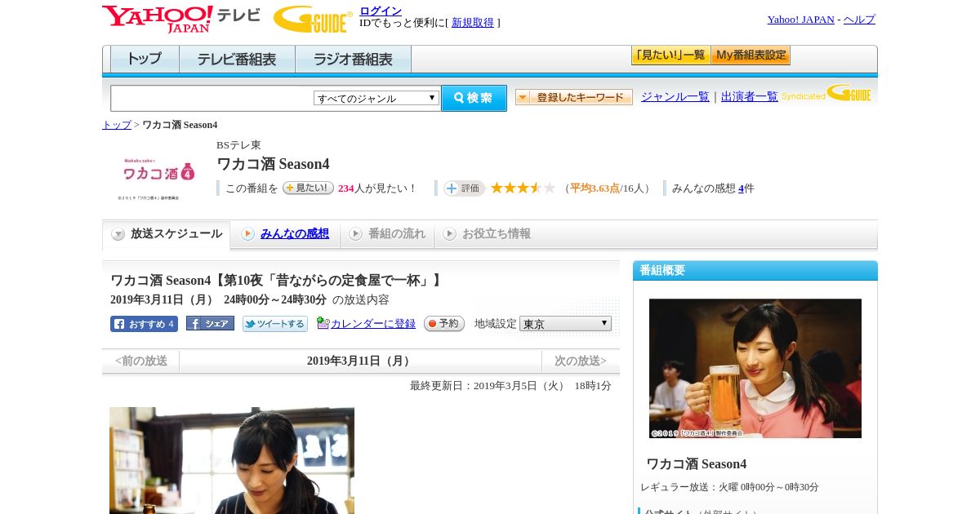Rate the program with the 評価 button
This screenshot has width=980, height=514.
pyautogui.click(x=464, y=188)
